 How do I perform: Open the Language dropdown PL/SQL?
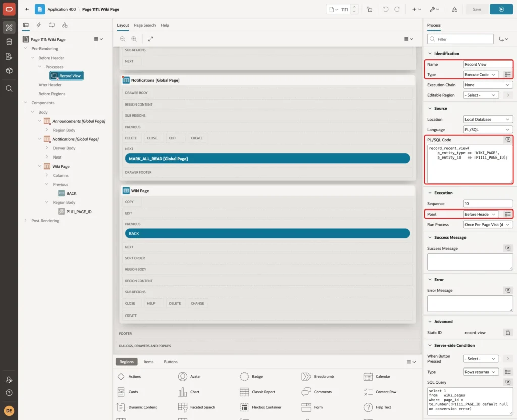click(488, 130)
